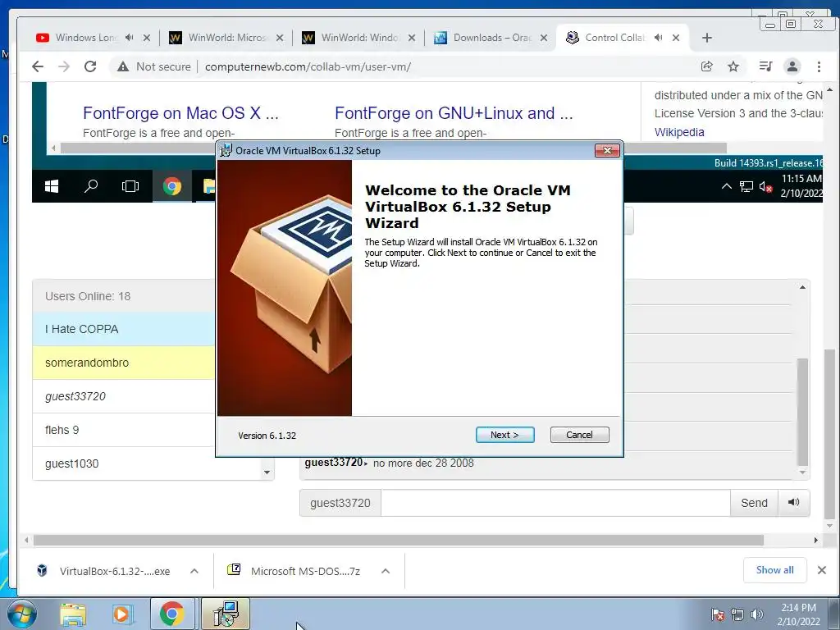Open Windows 7 Start menu
The image size is (840, 630).
[x=22, y=614]
